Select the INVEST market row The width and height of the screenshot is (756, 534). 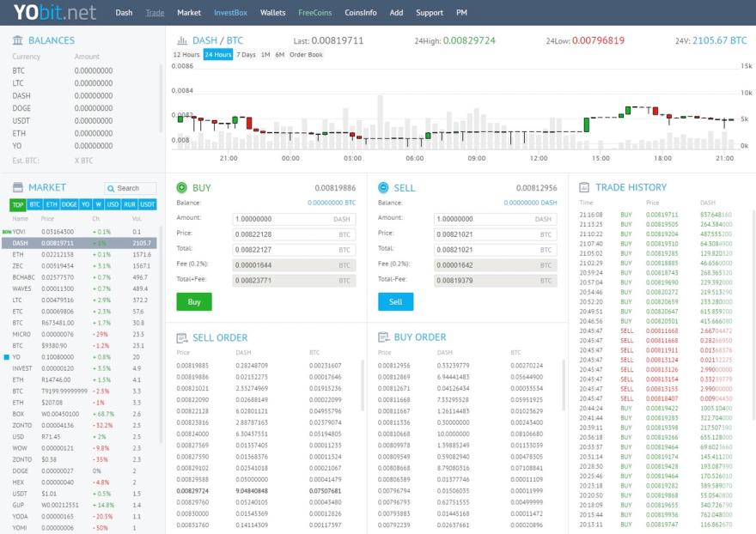click(80, 368)
